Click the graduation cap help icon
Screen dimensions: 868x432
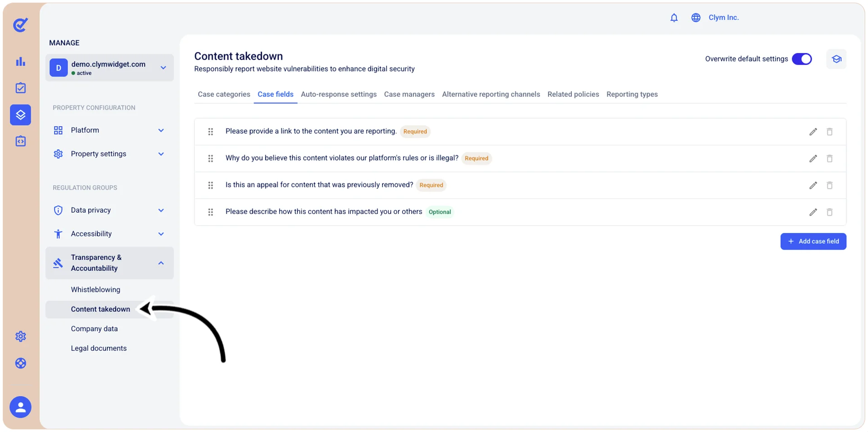point(836,59)
